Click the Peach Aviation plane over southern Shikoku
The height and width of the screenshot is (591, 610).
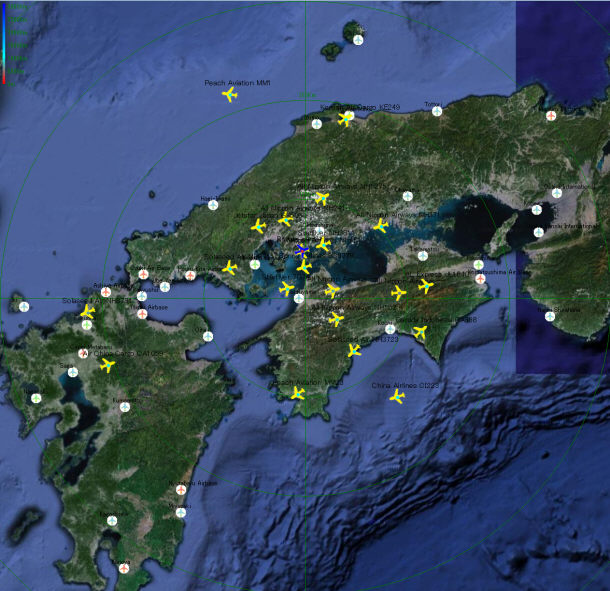297,394
